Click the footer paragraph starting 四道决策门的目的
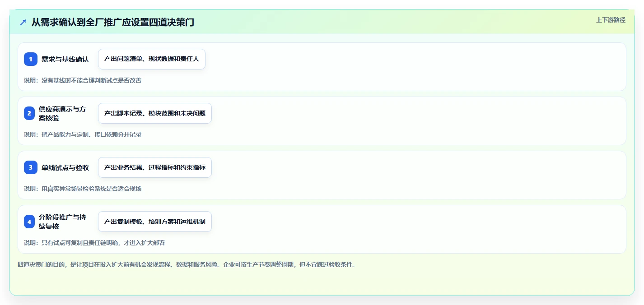 tap(187, 264)
